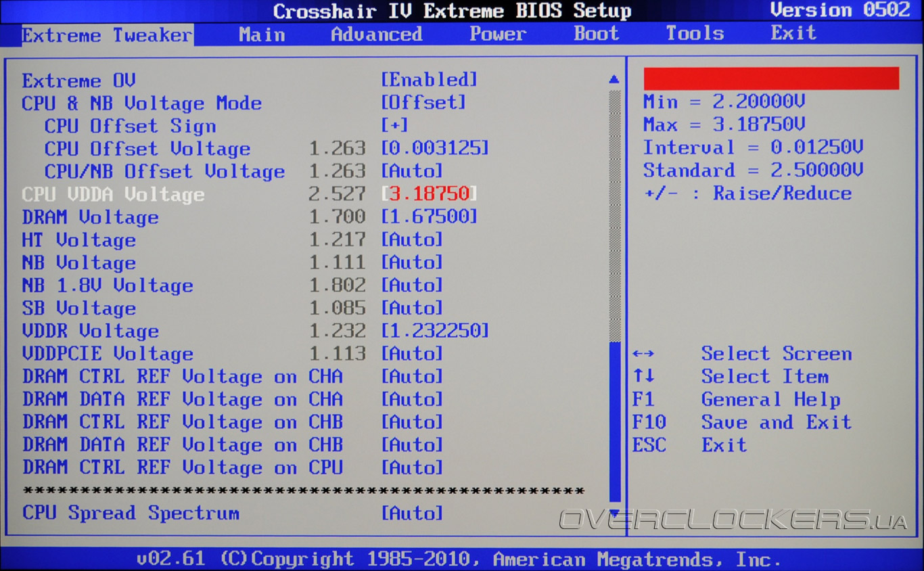Select the "Extreme OV" setting label
Image resolution: width=924 pixels, height=571 pixels.
coord(78,81)
